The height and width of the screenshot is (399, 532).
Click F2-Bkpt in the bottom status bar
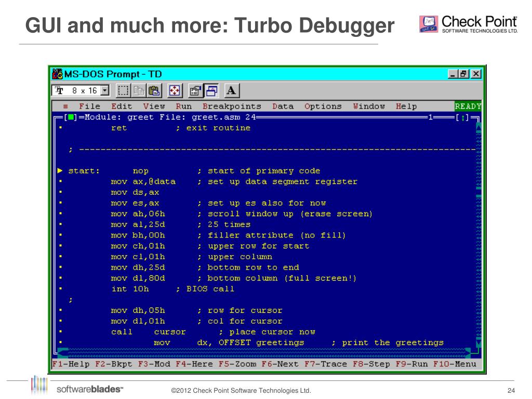pos(114,364)
